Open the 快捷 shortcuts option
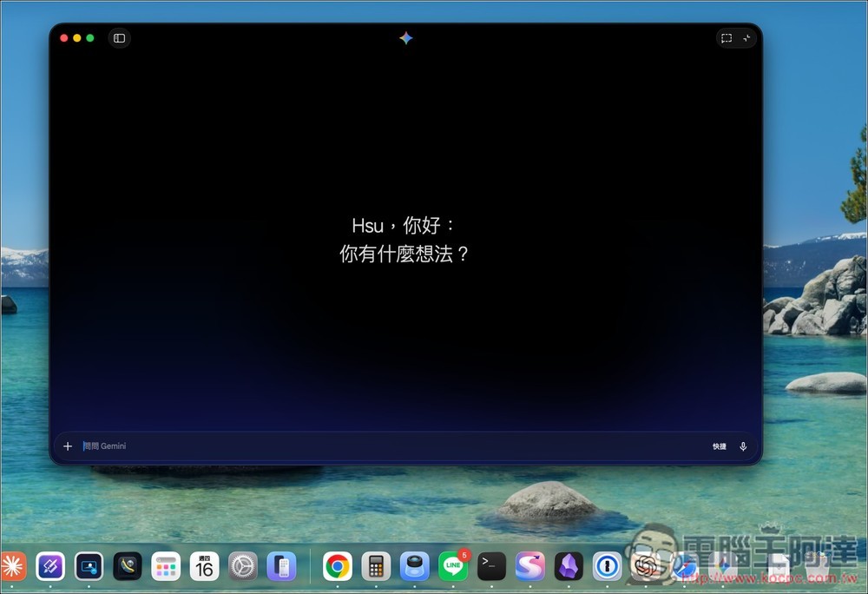Viewport: 868px width, 594px height. 719,445
